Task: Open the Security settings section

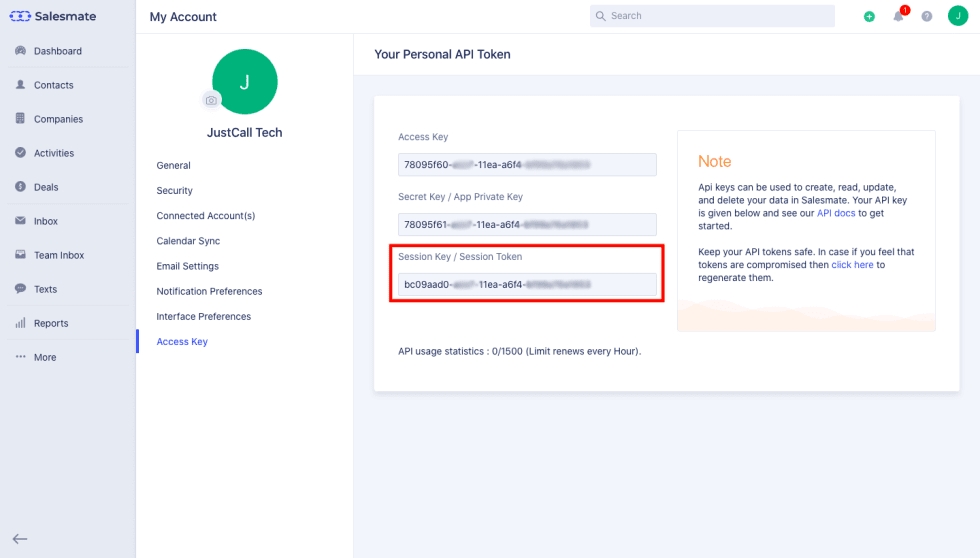Action: tap(174, 191)
